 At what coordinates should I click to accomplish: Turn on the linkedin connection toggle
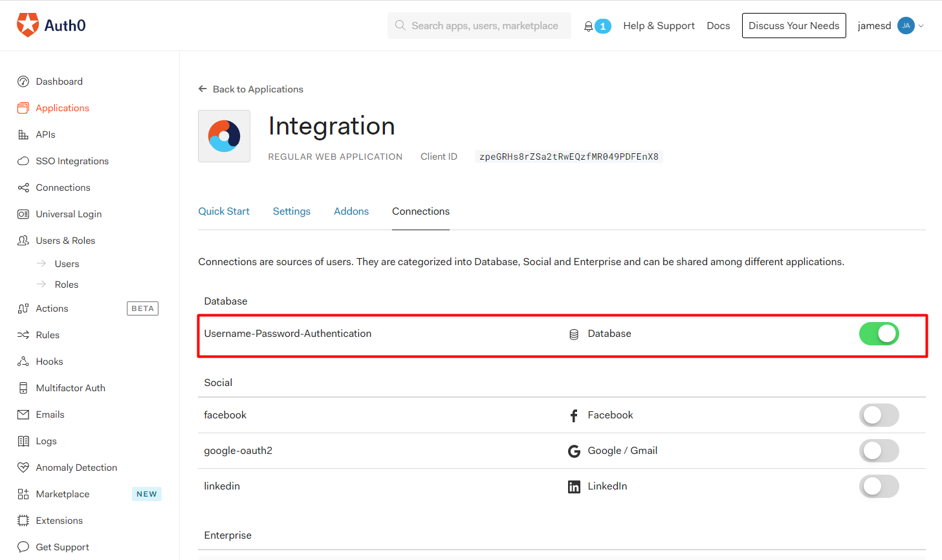pyautogui.click(x=879, y=486)
